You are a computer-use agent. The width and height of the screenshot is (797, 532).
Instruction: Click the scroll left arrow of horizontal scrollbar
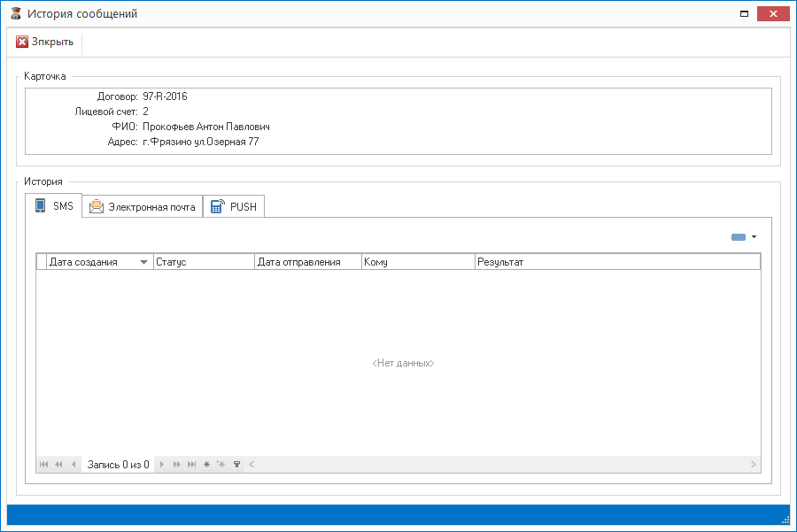251,465
